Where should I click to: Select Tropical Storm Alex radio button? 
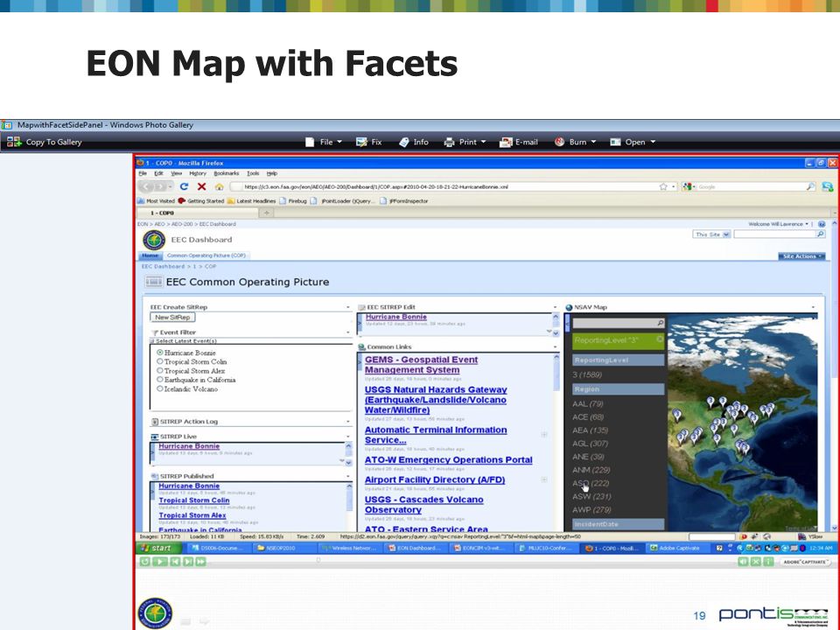pos(159,371)
